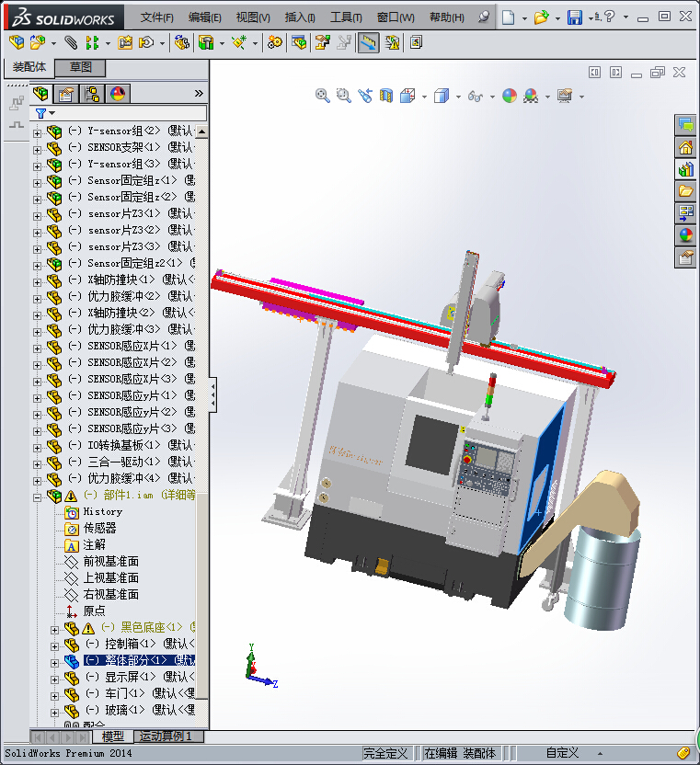Expand the 显示屏<1> tree node
The width and height of the screenshot is (700, 765).
click(54, 679)
